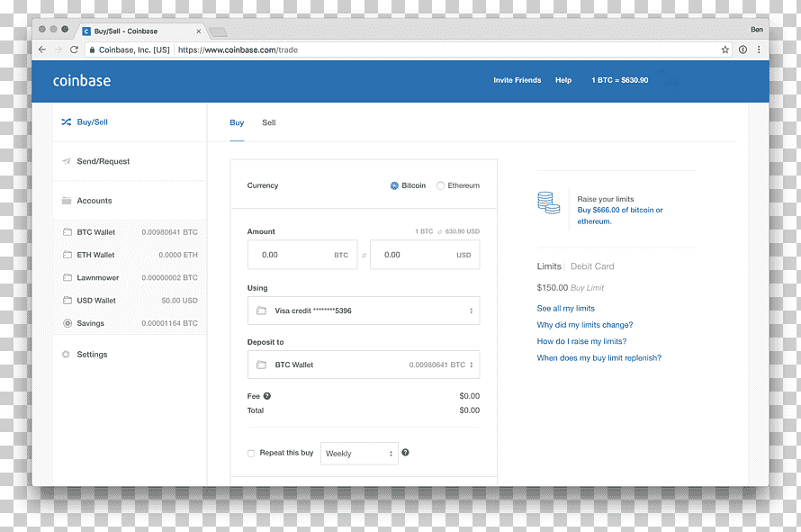Open the Deposit to BTC Wallet dropdown
This screenshot has height=532, width=801.
point(364,365)
